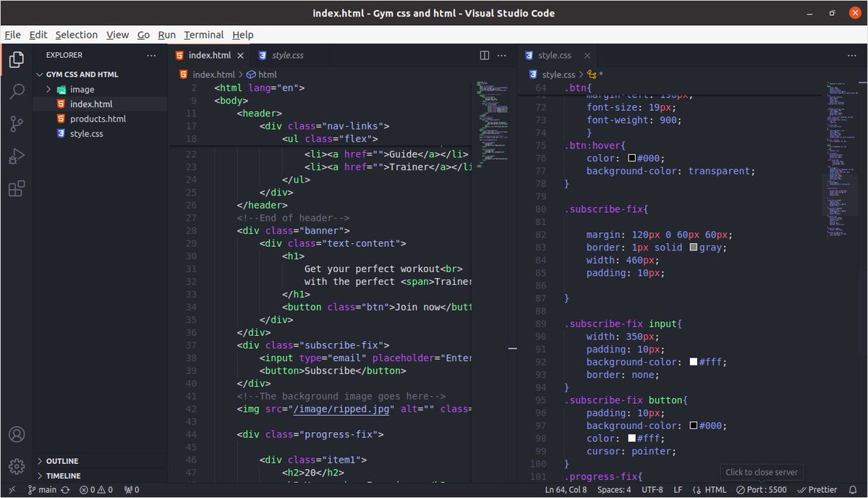Switch to the index.html tab
Image resolution: width=868 pixels, height=498 pixels.
(x=209, y=54)
